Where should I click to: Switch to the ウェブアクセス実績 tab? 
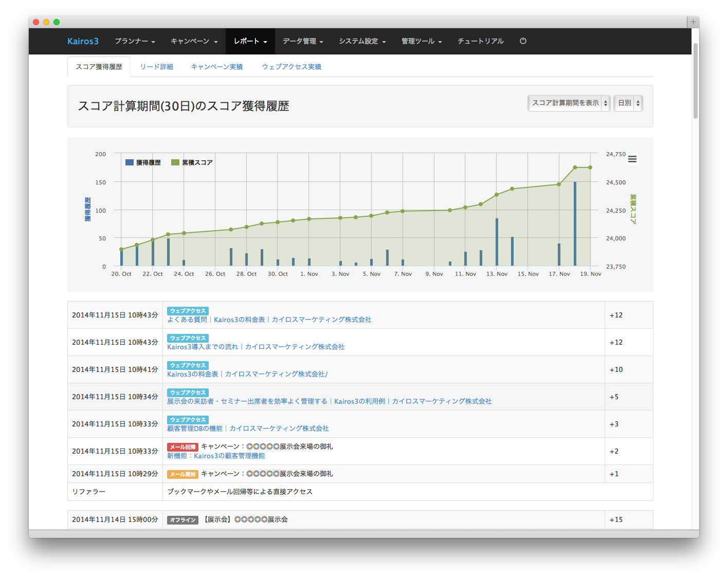point(292,67)
